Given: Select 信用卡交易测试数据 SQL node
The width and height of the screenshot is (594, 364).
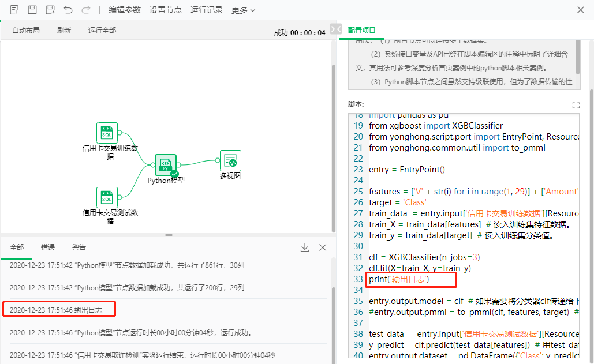Looking at the screenshot, I should [x=107, y=197].
